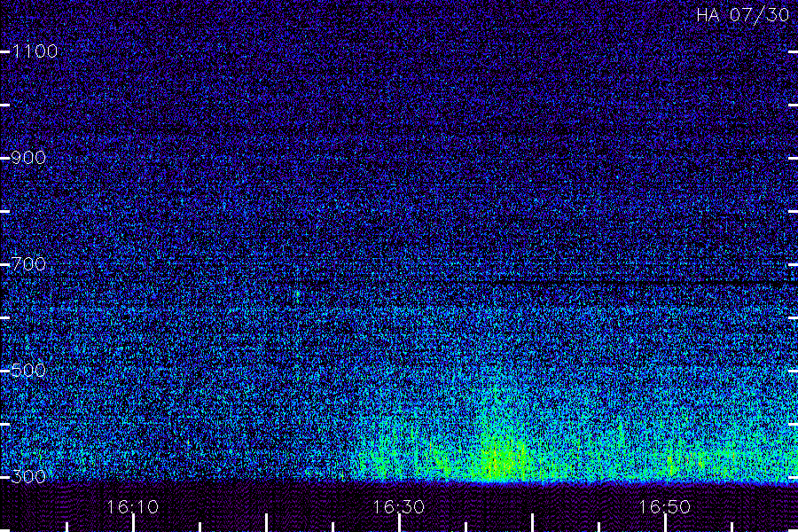Click the 16:10 time axis label
This screenshot has width=798, height=532.
click(x=132, y=507)
